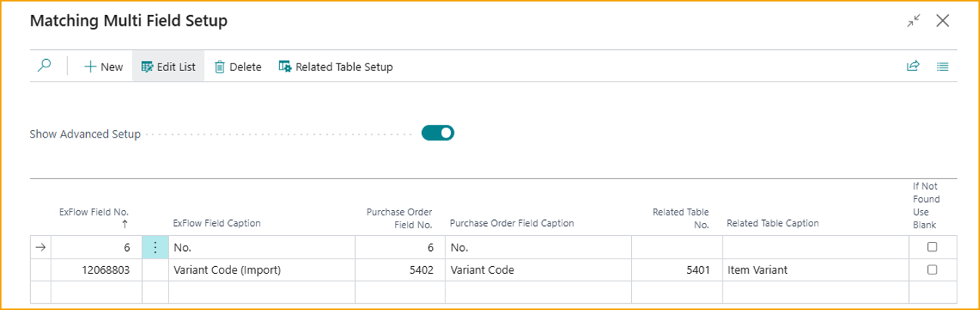Click the search magnifier icon

pos(45,67)
